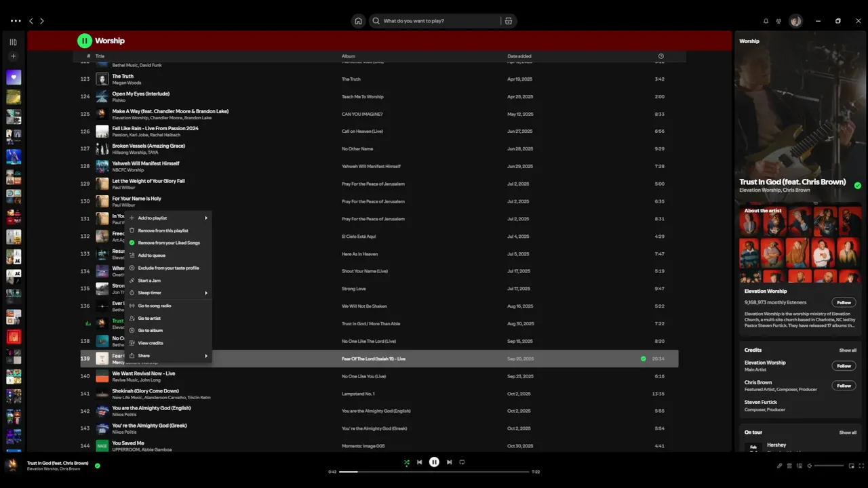This screenshot has width=868, height=488.
Task: Sort by duration clock icon
Action: pos(661,56)
